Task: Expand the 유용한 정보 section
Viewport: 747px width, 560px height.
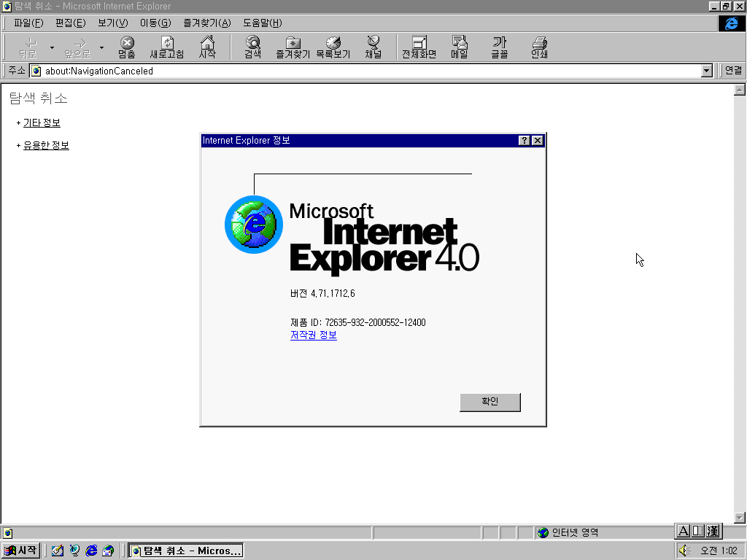Action: pyautogui.click(x=46, y=145)
